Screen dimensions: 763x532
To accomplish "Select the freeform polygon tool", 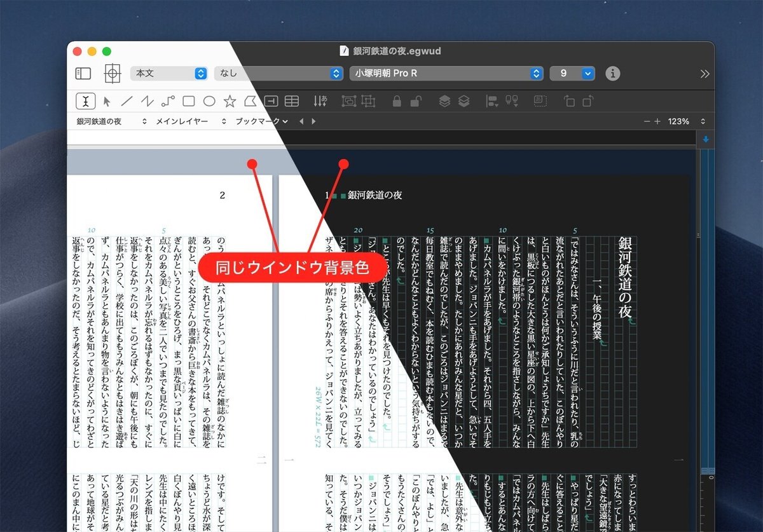I will pos(250,101).
